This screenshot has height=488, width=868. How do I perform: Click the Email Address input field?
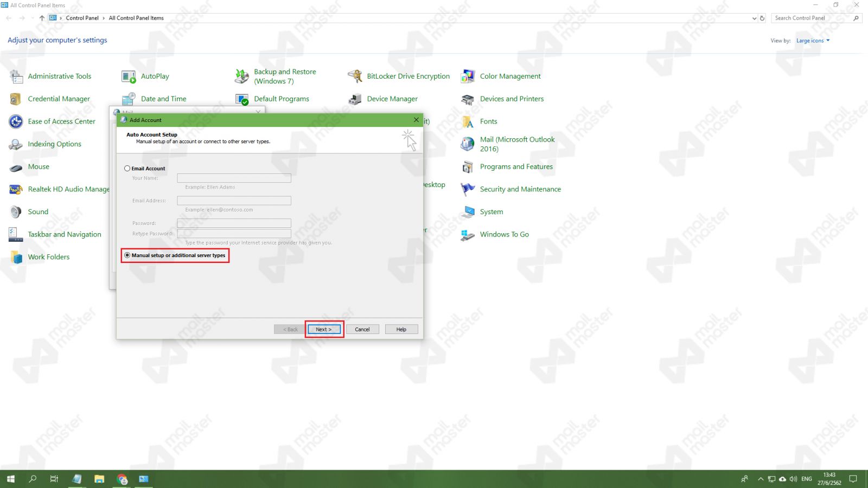tap(234, 201)
